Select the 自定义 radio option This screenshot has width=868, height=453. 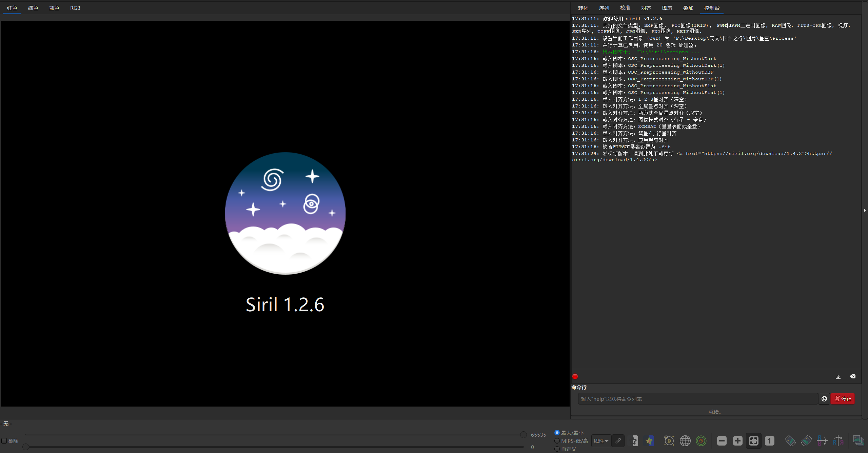pyautogui.click(x=557, y=449)
